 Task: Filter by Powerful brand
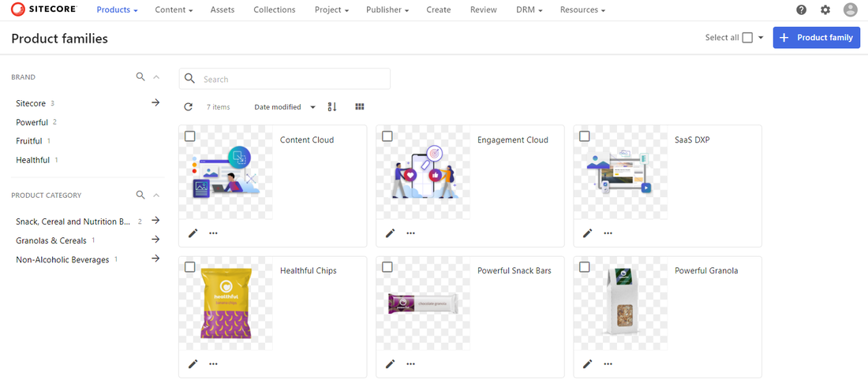(32, 122)
